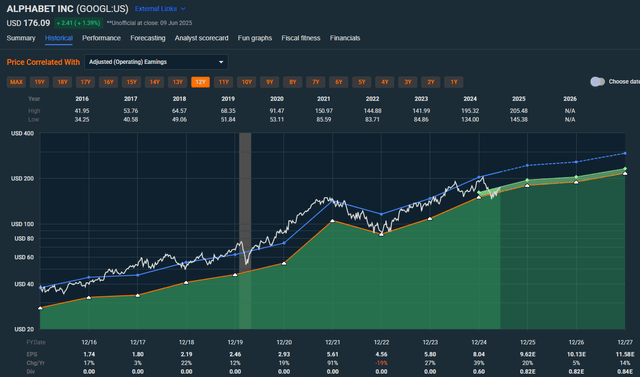Select the 15Y time range
This screenshot has width=640, height=377.
tap(131, 82)
